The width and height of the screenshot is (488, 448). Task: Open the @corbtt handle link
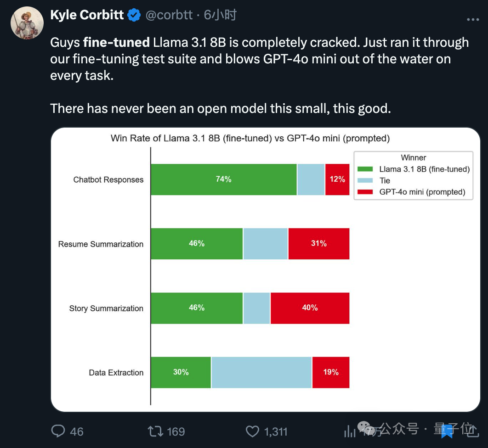169,15
